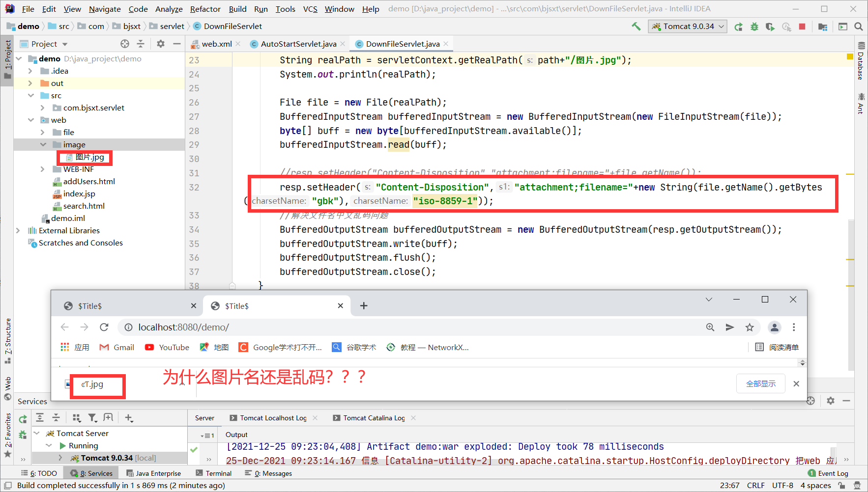The image size is (868, 492).
Task: Select index.jsp in project tree
Action: coord(74,193)
